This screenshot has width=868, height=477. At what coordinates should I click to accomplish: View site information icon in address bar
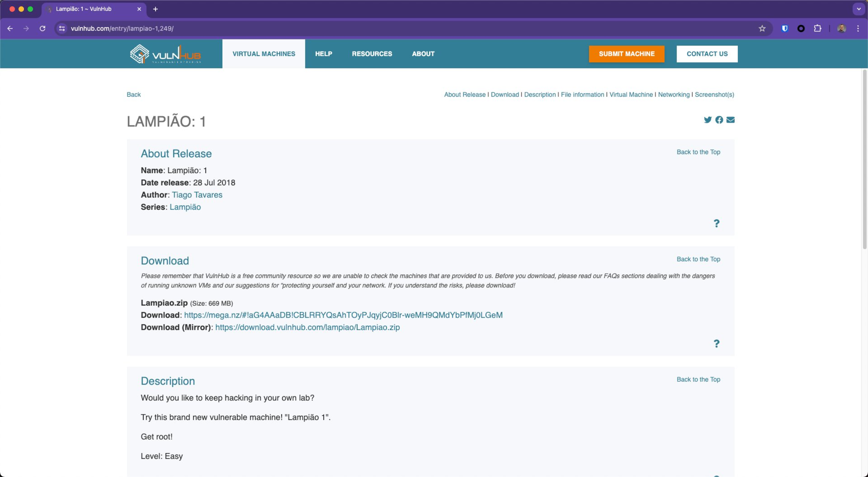(62, 29)
